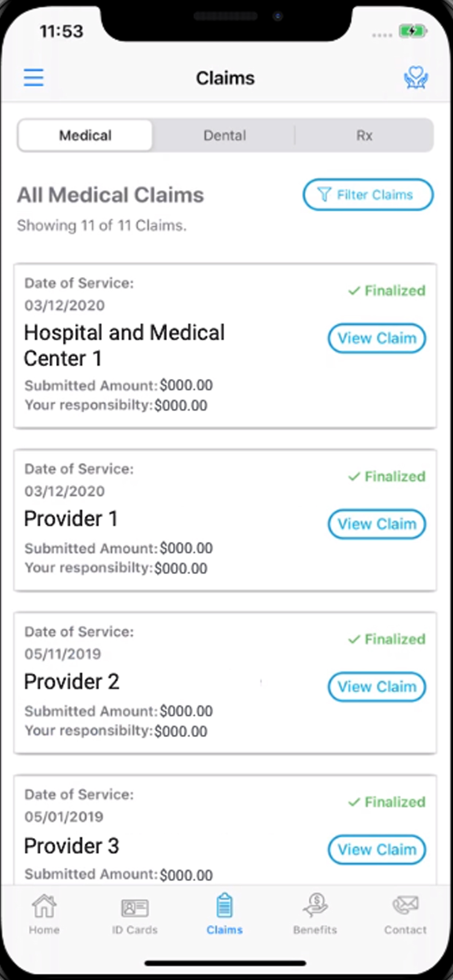Select the Provider 2 claim card title

pyautogui.click(x=71, y=681)
